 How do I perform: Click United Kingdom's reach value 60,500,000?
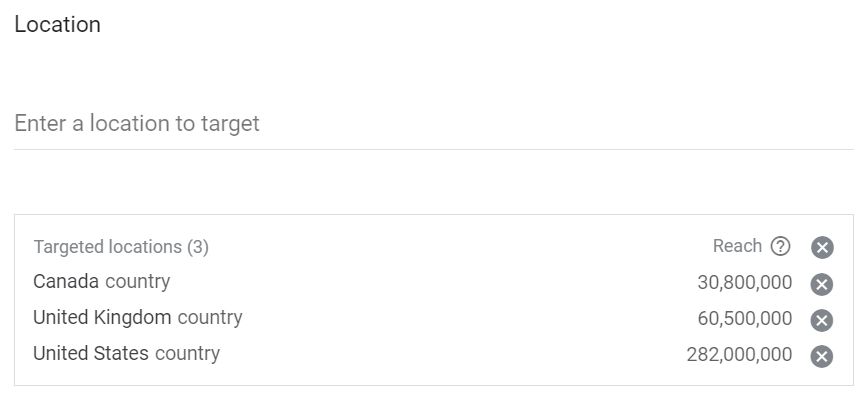click(744, 319)
